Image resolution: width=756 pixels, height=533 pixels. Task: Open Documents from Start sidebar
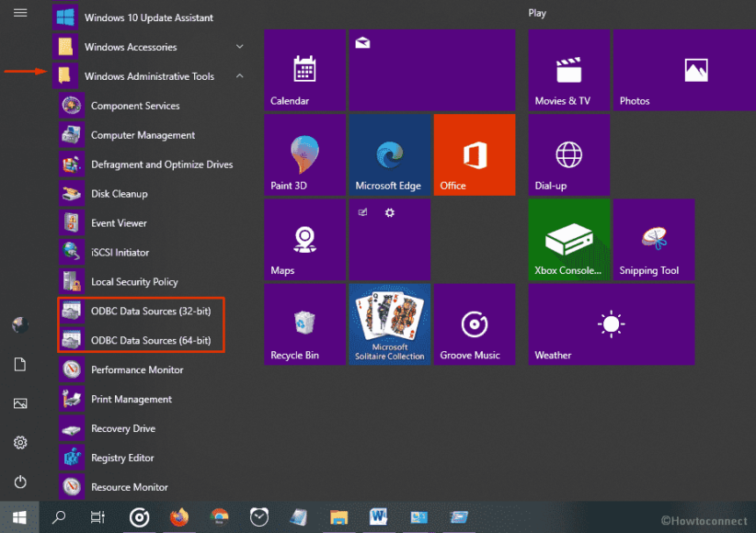(x=20, y=364)
